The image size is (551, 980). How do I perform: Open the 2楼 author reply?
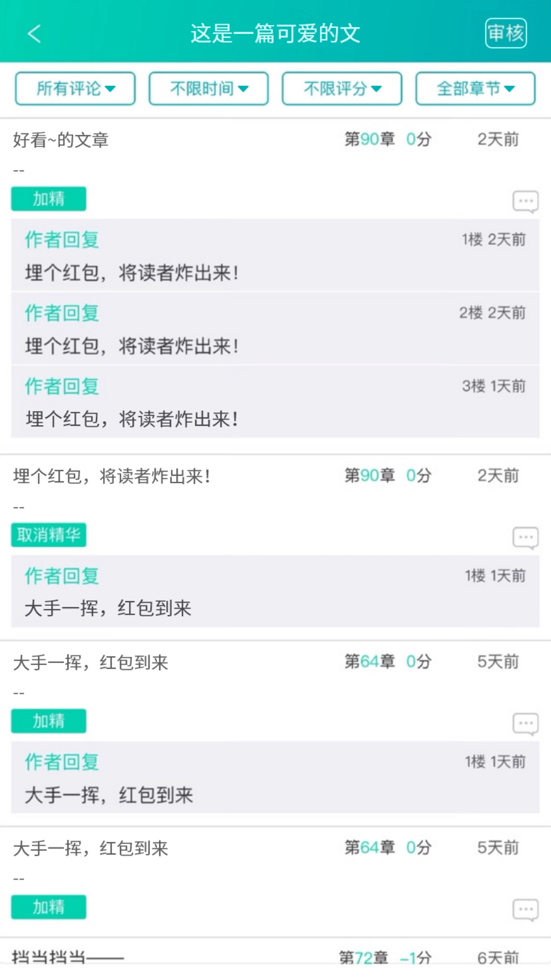[x=275, y=329]
